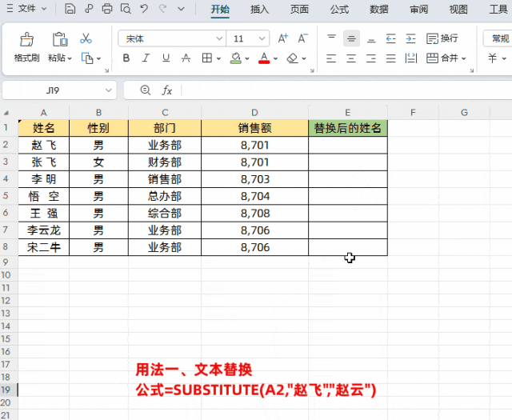Viewport: 512px width, 420px height.
Task: Open Print Preview icon
Action: [126, 9]
